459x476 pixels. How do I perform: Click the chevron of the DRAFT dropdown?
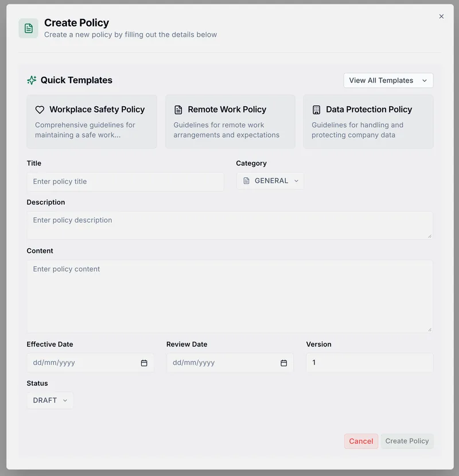pos(65,400)
